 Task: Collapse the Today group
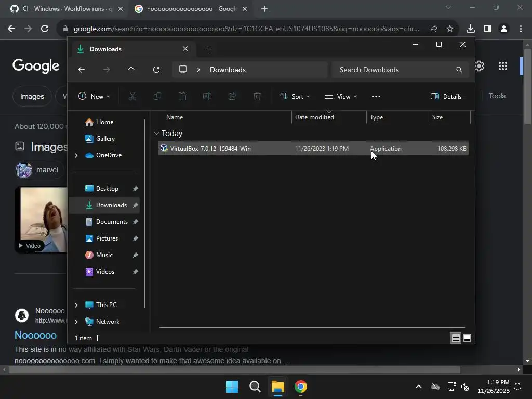(156, 134)
